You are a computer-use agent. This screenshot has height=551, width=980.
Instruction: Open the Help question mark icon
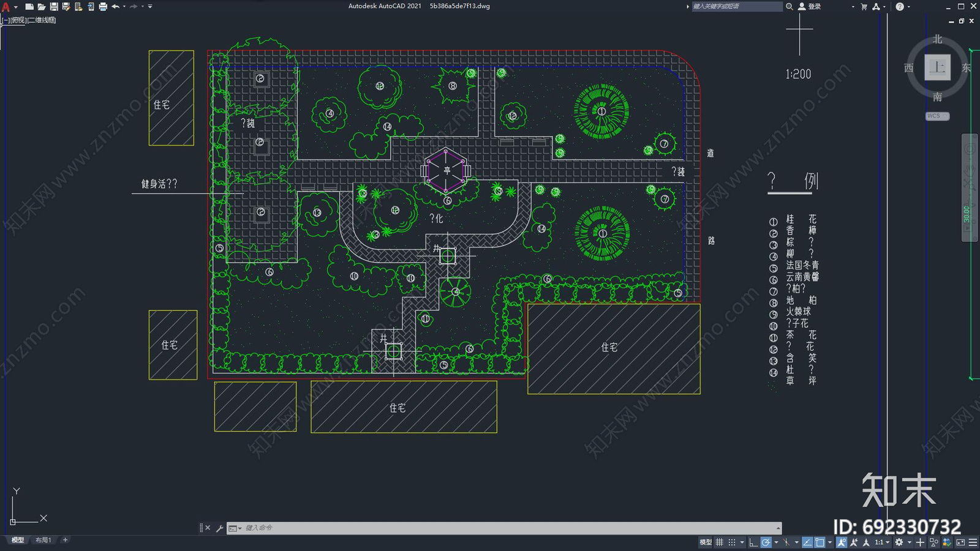pyautogui.click(x=899, y=7)
